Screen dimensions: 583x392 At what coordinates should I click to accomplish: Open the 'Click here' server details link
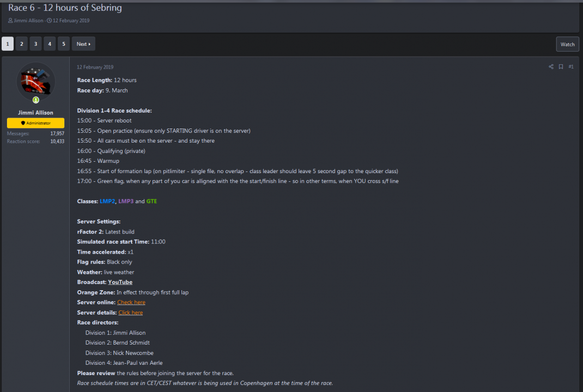[131, 313]
